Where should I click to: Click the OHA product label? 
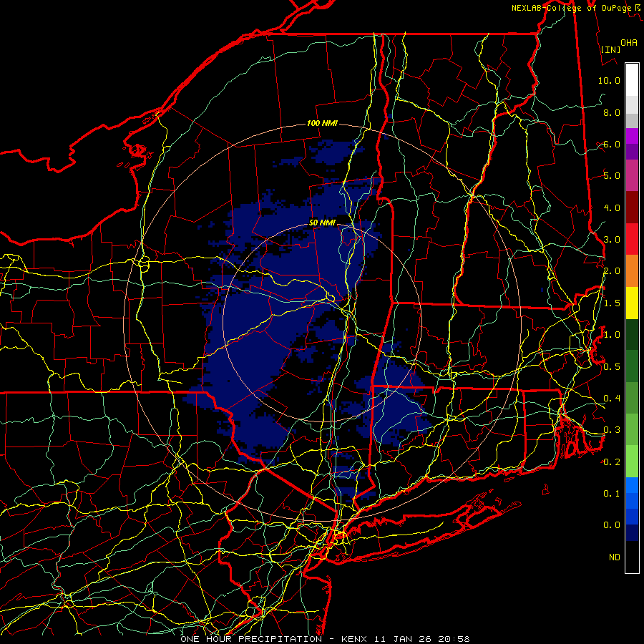[x=629, y=42]
